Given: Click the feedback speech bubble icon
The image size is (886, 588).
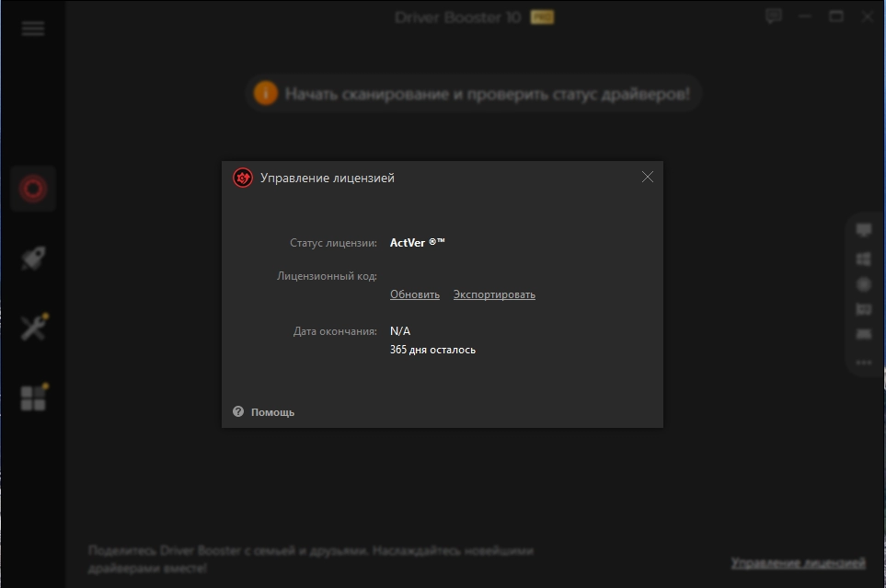Looking at the screenshot, I should coord(773,17).
